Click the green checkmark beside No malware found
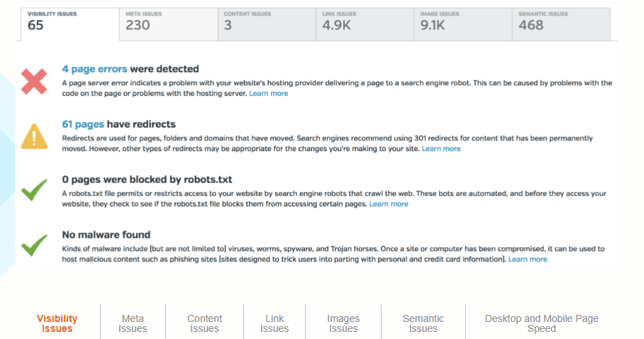 (34, 245)
